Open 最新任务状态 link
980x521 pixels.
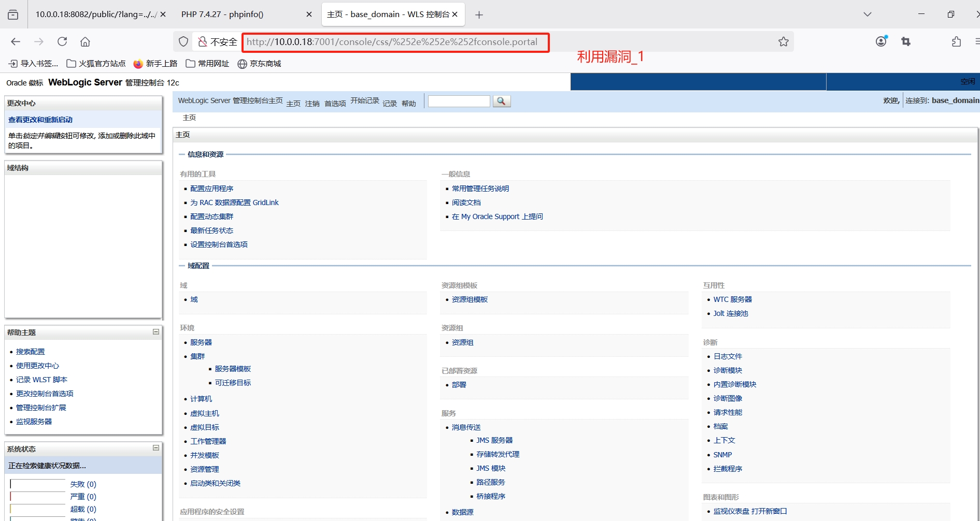click(212, 230)
